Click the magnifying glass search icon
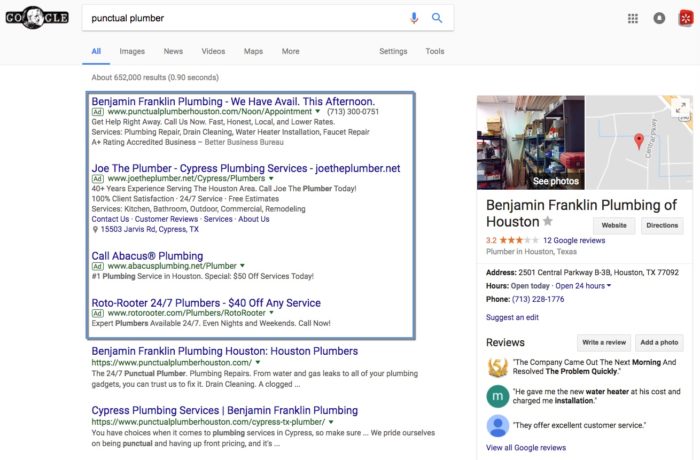700x460 pixels. click(x=437, y=18)
